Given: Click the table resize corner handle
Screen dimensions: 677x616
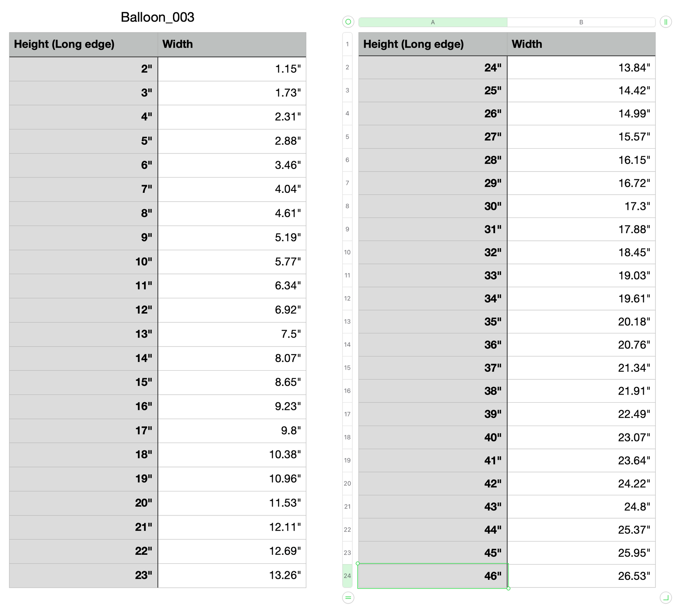Looking at the screenshot, I should pos(666,598).
